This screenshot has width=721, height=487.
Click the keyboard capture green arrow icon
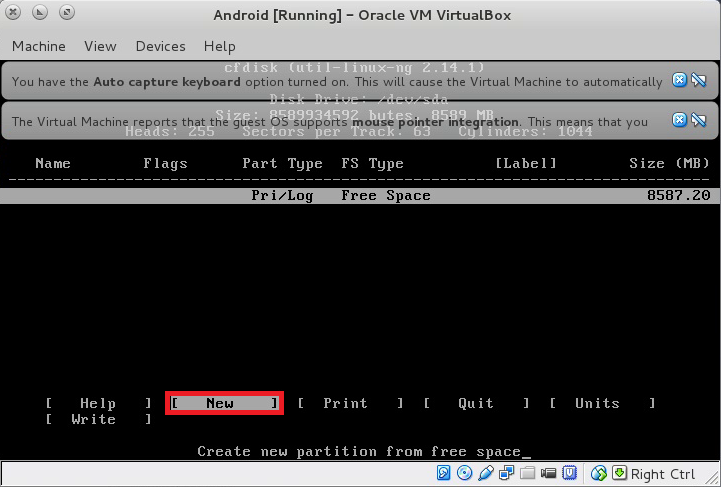(619, 473)
